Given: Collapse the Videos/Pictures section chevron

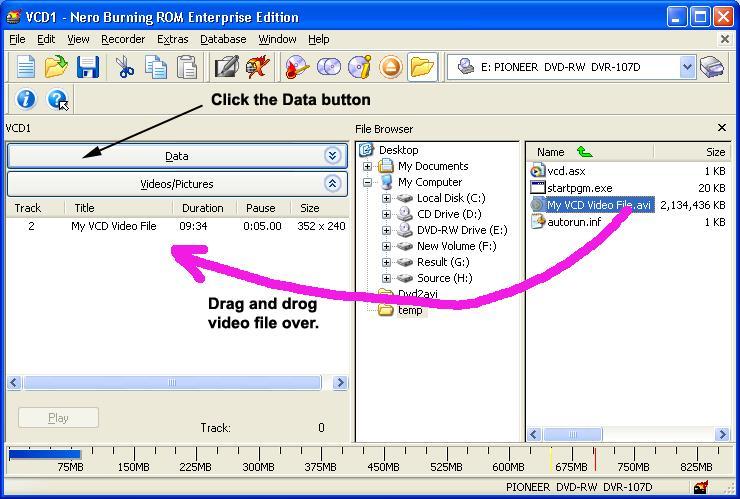Looking at the screenshot, I should pyautogui.click(x=332, y=184).
